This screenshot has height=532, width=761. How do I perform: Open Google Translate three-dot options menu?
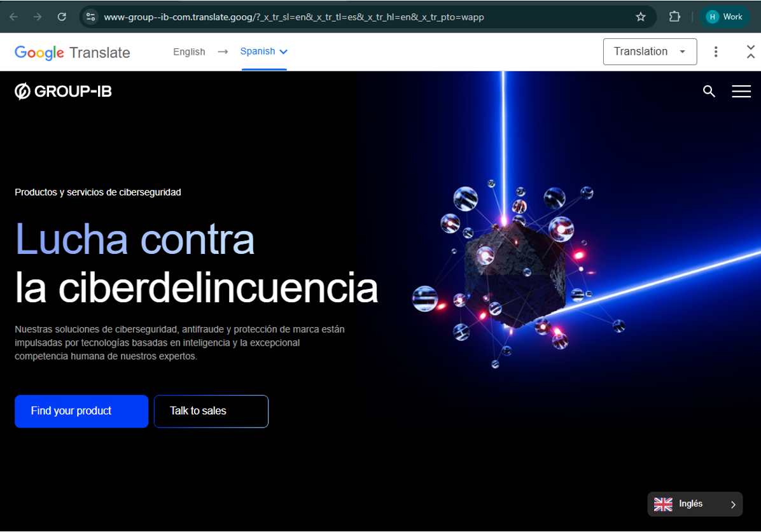point(716,52)
